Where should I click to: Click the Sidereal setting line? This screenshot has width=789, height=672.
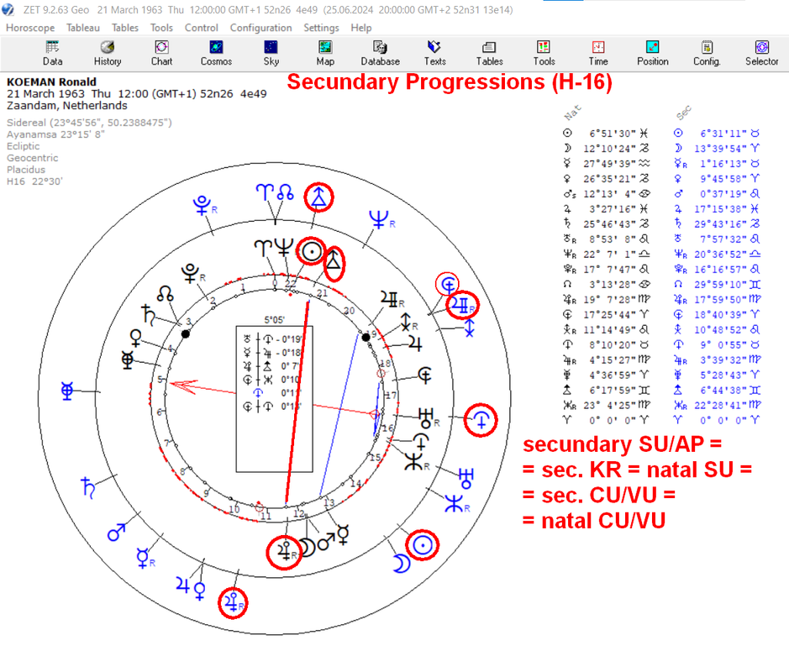89,123
